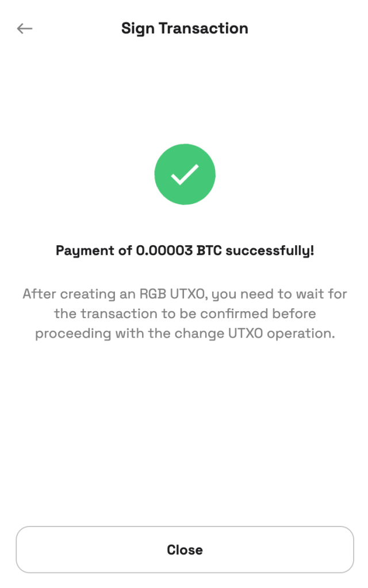
Task: Click the green success checkmark icon
Action: [x=185, y=175]
